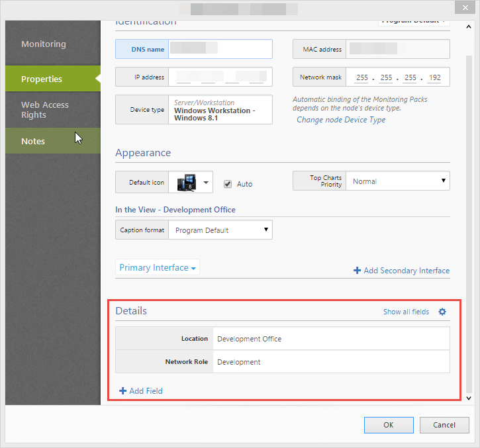
Task: Click the vertical scrollbar thumb
Action: coord(469,224)
